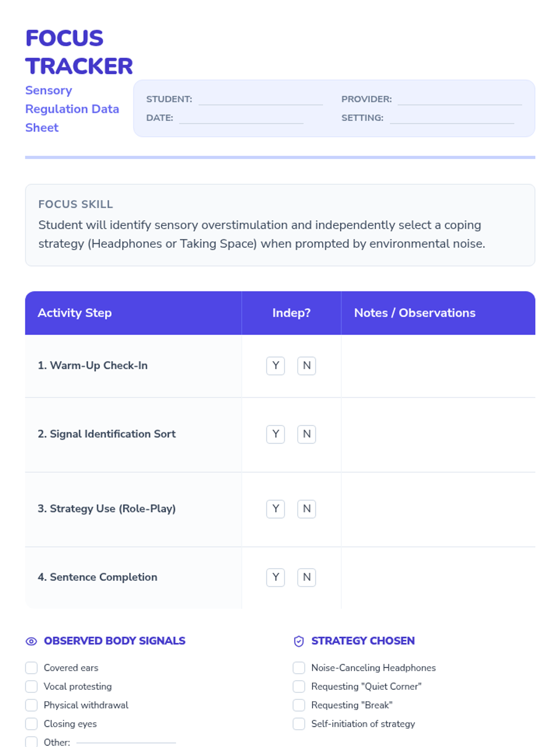Click the Other body signal text line

pyautogui.click(x=126, y=741)
